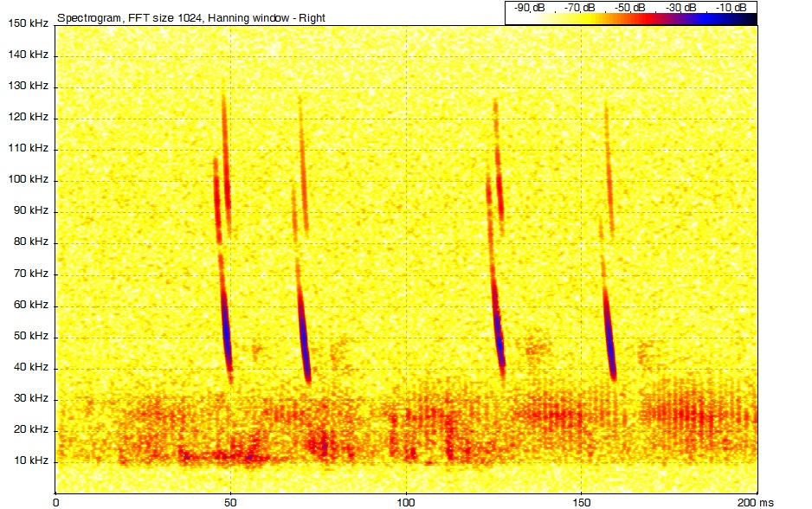Click the 60 kHz axis label
Viewport: 812px width, 509px height.
coord(30,305)
